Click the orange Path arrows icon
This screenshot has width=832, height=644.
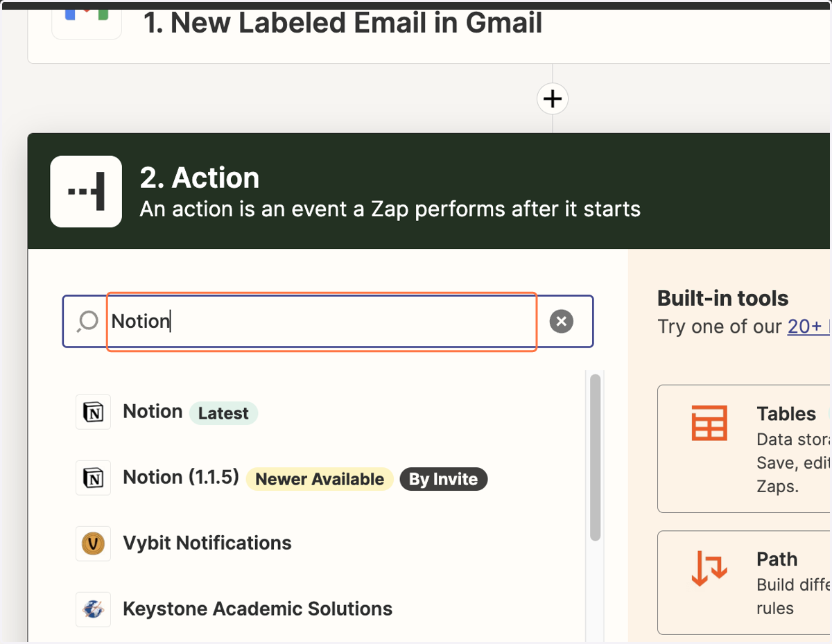pos(709,568)
